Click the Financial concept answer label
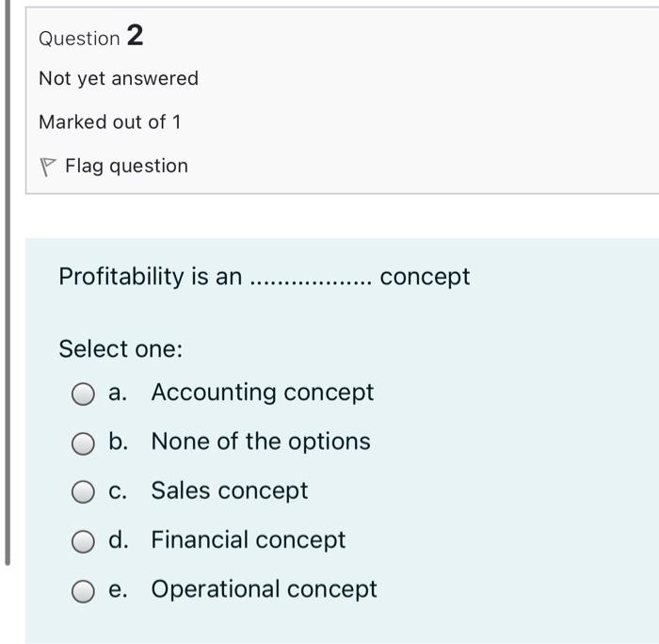Image resolution: width=659 pixels, height=644 pixels. [x=249, y=539]
